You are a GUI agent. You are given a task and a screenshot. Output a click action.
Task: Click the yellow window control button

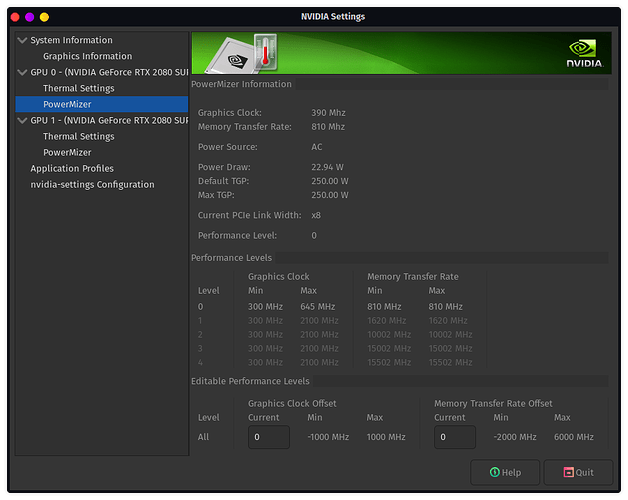(x=44, y=17)
